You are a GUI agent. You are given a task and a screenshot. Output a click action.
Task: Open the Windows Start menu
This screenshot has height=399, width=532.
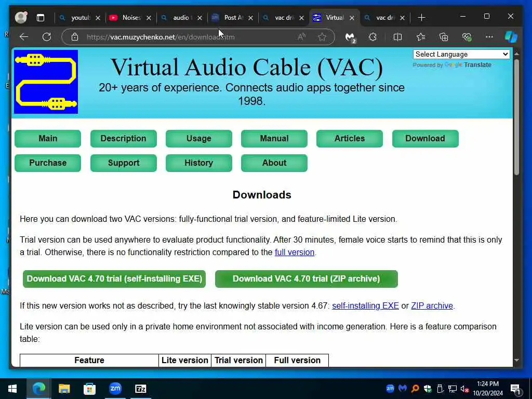pos(12,389)
